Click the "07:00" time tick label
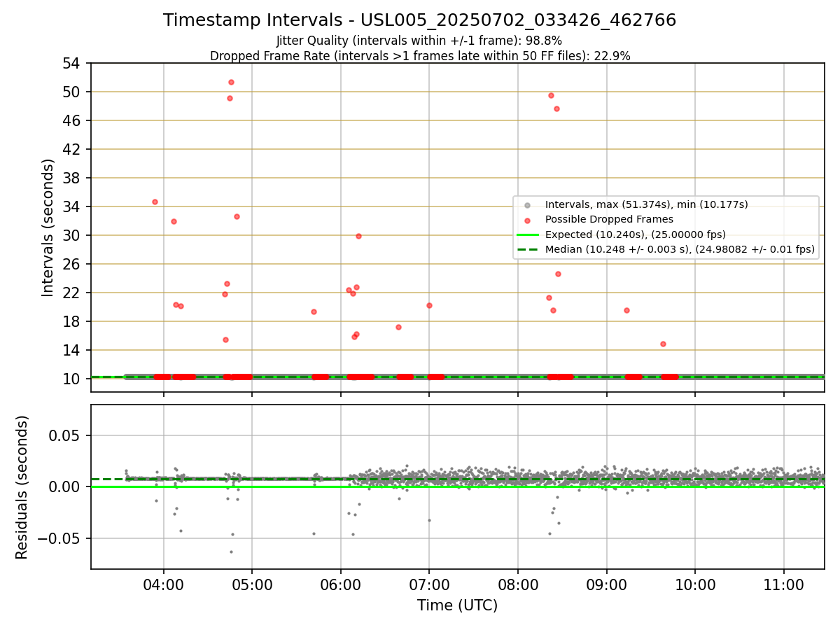The image size is (840, 630). click(x=429, y=584)
